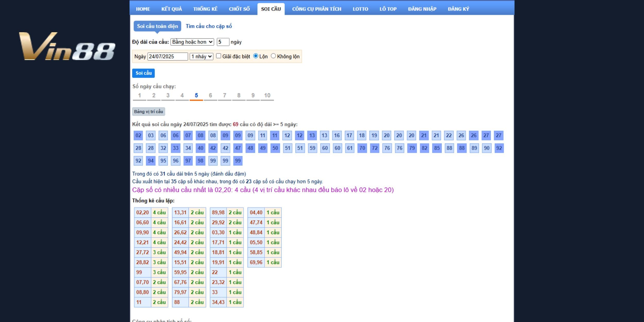Click result number box 49
Screen dimensions: 644x322
coord(263,148)
